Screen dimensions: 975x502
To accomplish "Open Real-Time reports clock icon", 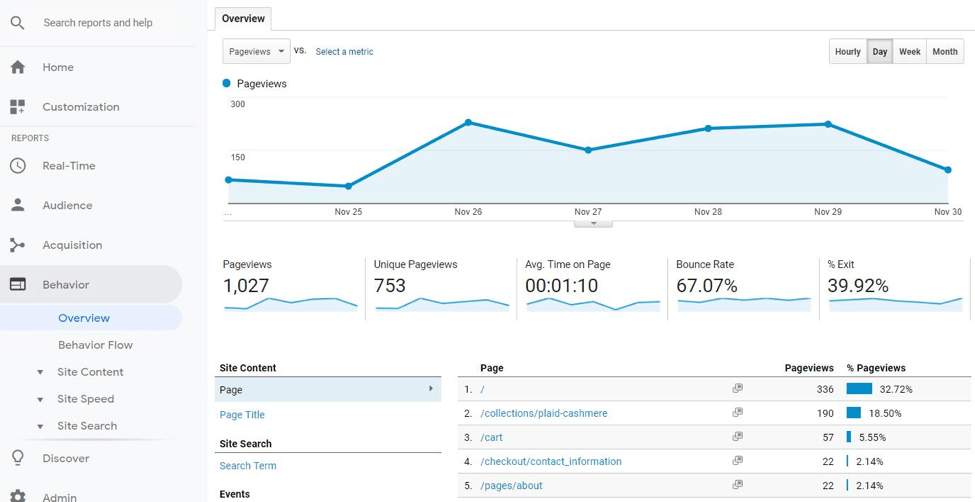I will (x=17, y=166).
